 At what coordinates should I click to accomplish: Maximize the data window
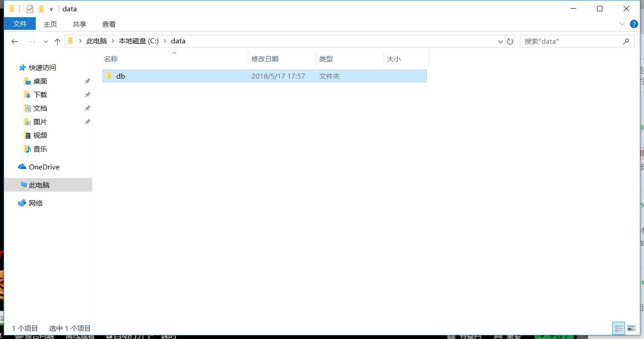pos(600,9)
